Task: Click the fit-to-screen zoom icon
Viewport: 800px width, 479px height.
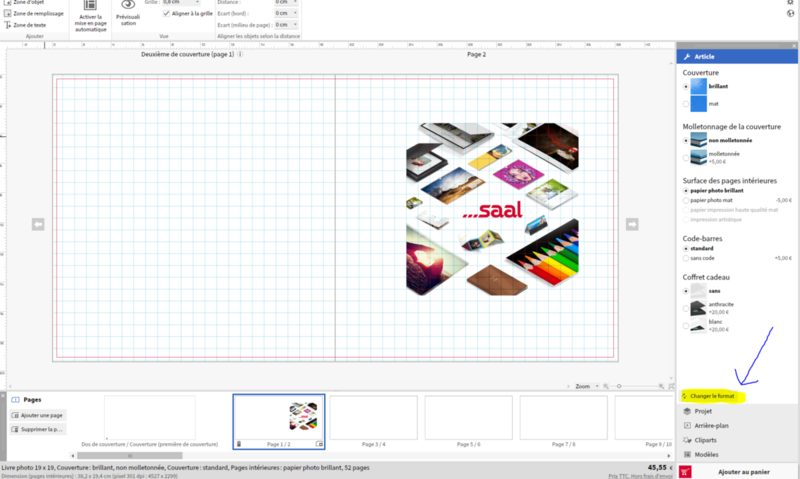Action: click(x=671, y=386)
